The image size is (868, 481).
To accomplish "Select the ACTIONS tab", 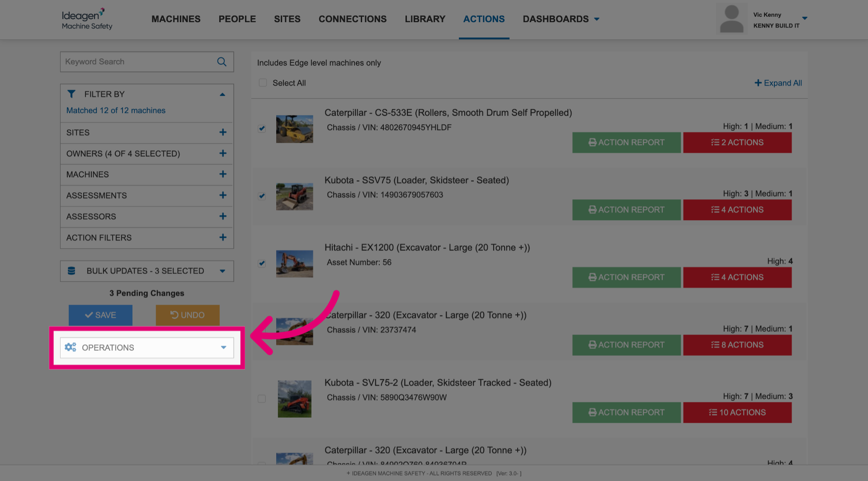I will [x=484, y=19].
